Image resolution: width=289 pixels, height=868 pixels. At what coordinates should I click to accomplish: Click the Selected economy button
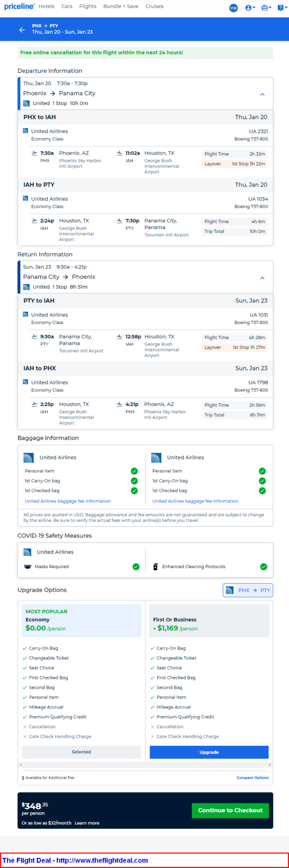tap(82, 752)
